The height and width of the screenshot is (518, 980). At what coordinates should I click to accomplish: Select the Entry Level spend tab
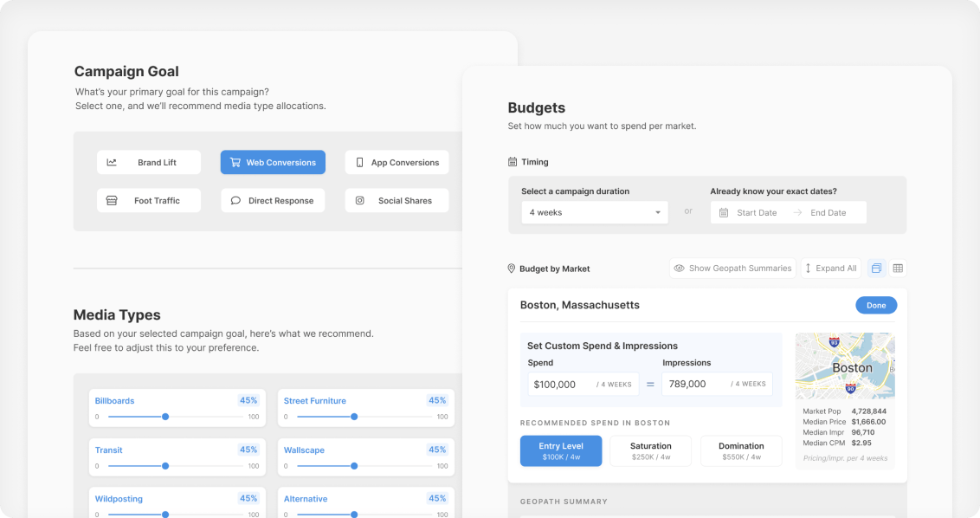coord(561,451)
